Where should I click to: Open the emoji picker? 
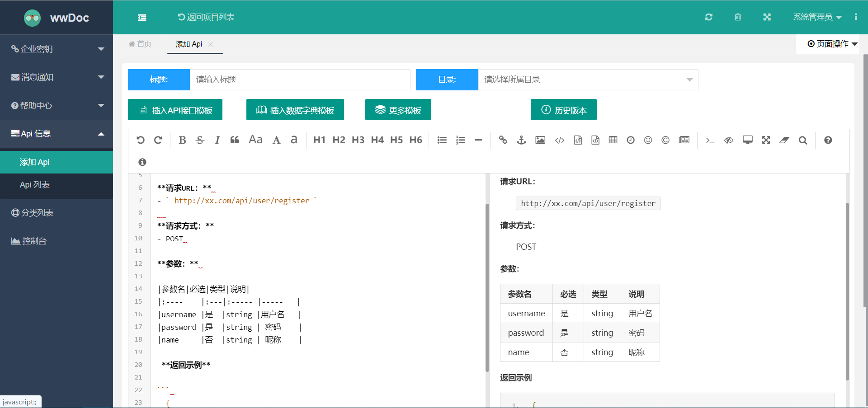[x=648, y=140]
